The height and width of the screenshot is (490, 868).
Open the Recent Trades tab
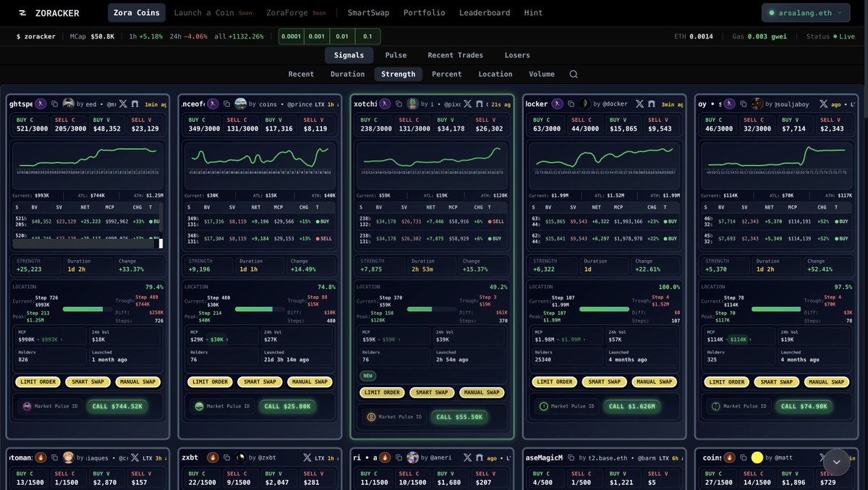coord(455,55)
